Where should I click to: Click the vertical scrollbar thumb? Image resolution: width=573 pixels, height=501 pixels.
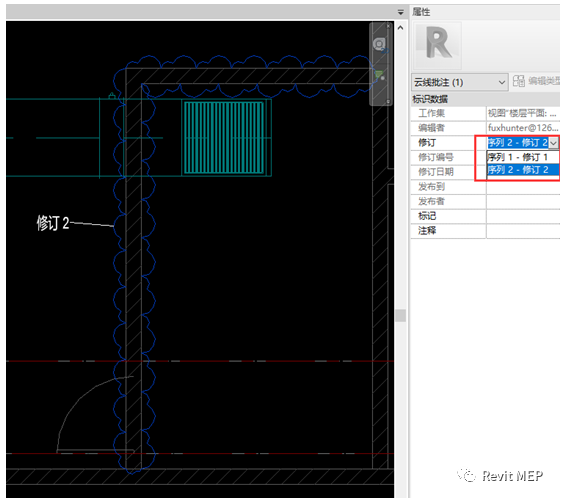[401, 316]
